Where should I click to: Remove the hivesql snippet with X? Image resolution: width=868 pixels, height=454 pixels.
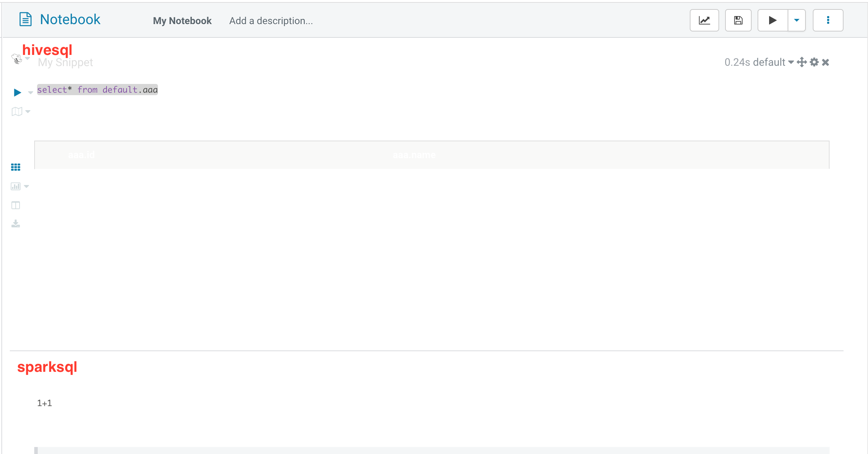pyautogui.click(x=825, y=62)
